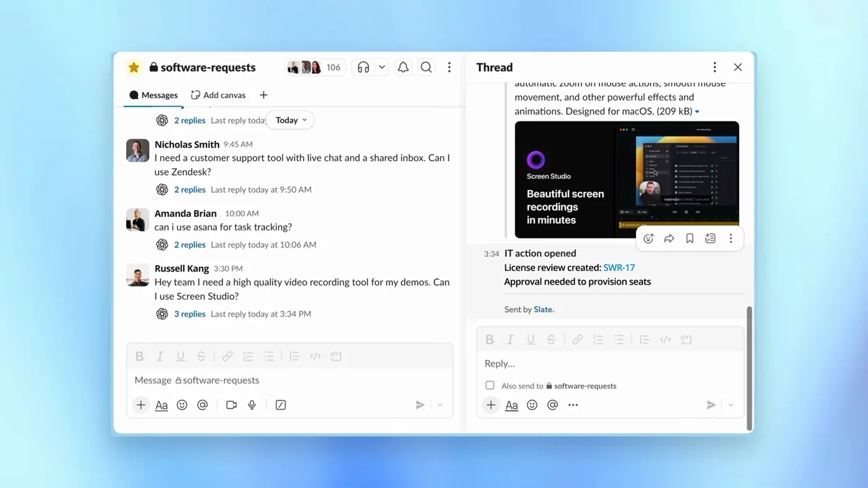Toggle formatting Aa in channel composer
868x488 pixels.
[x=161, y=405]
